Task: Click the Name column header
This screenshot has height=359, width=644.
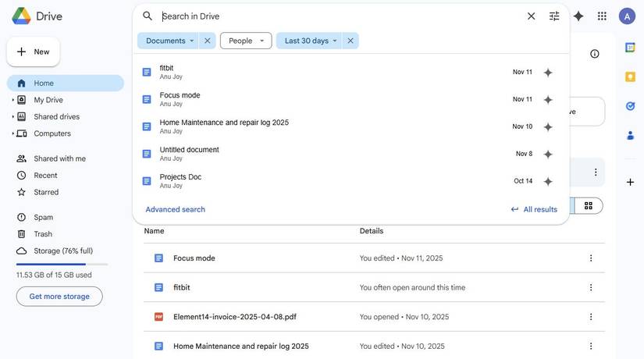Action: click(154, 231)
